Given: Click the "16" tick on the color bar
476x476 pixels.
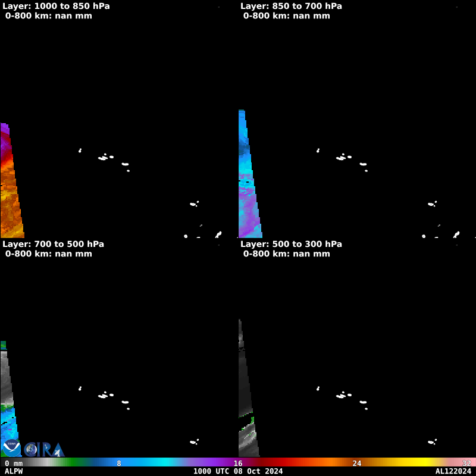Looking at the screenshot, I should (x=238, y=464).
